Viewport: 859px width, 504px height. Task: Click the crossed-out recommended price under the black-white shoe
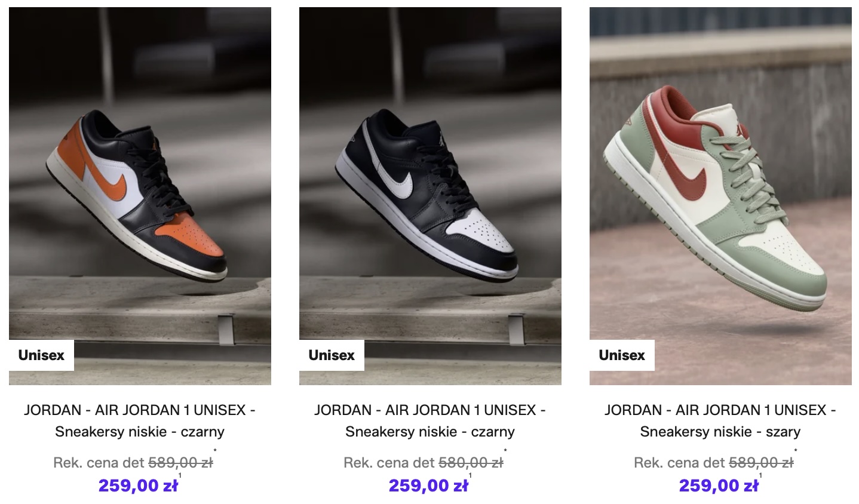pos(471,463)
